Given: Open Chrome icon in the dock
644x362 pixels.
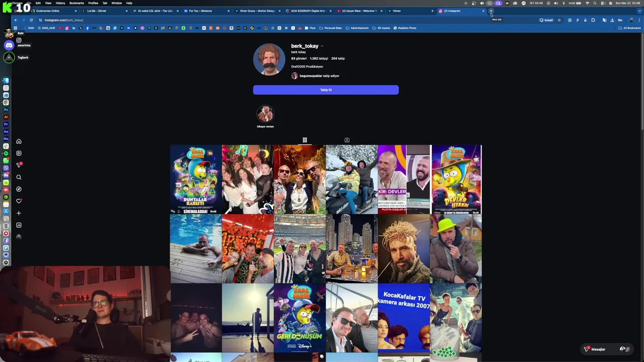Looking at the screenshot, I should click(6, 103).
